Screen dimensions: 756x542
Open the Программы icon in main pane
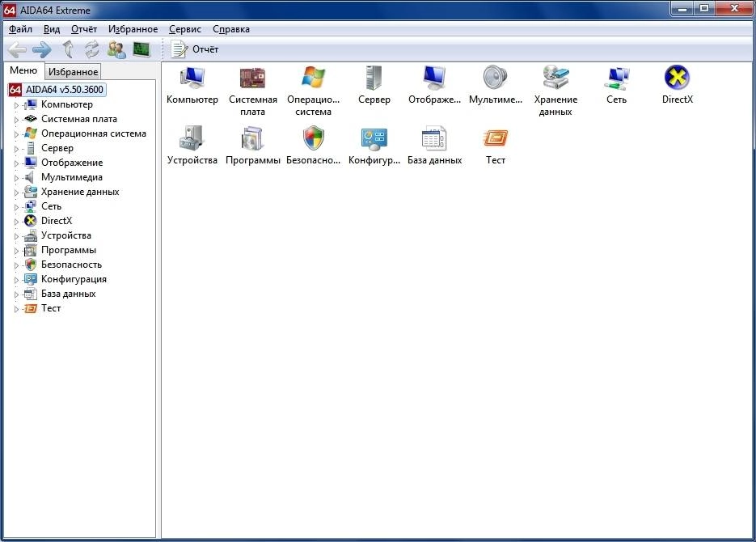252,146
